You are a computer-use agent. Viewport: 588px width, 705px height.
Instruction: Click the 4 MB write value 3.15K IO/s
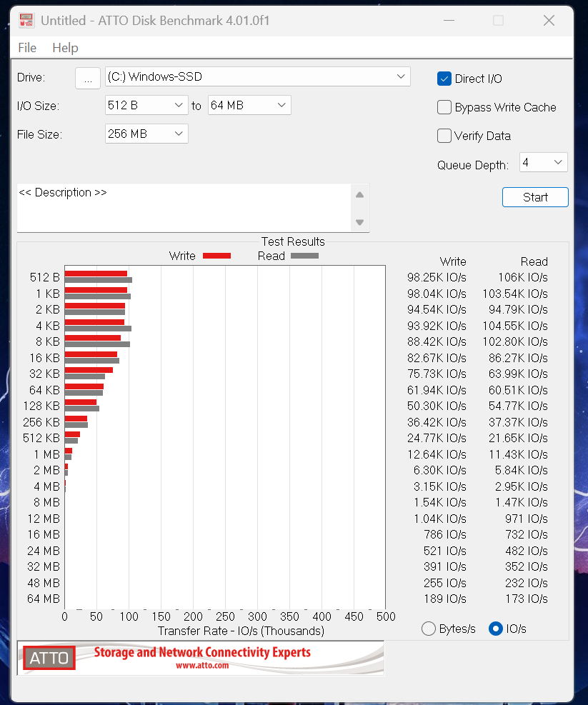point(439,486)
